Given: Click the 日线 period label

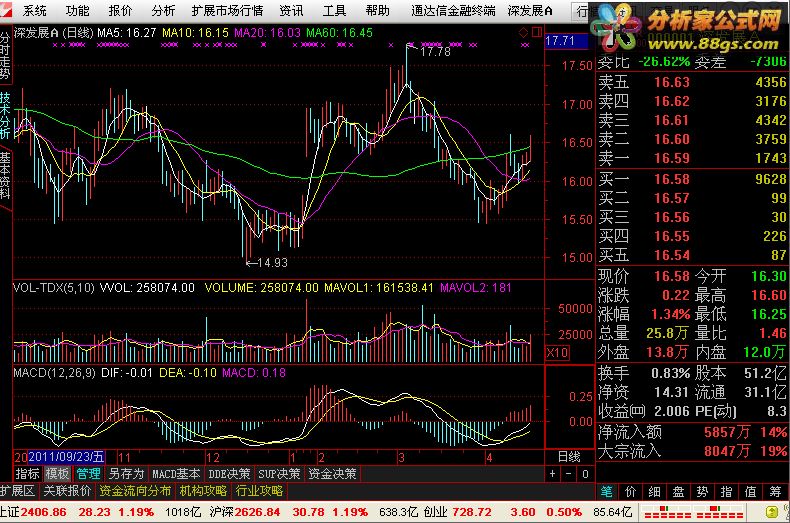Looking at the screenshot, I should [569, 456].
